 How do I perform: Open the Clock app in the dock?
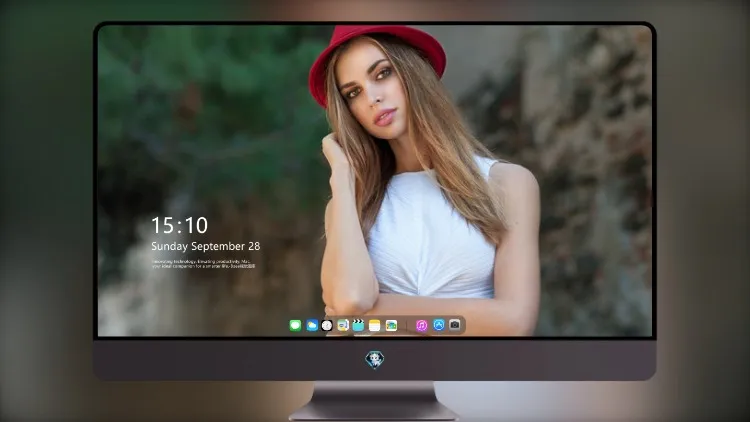click(327, 325)
